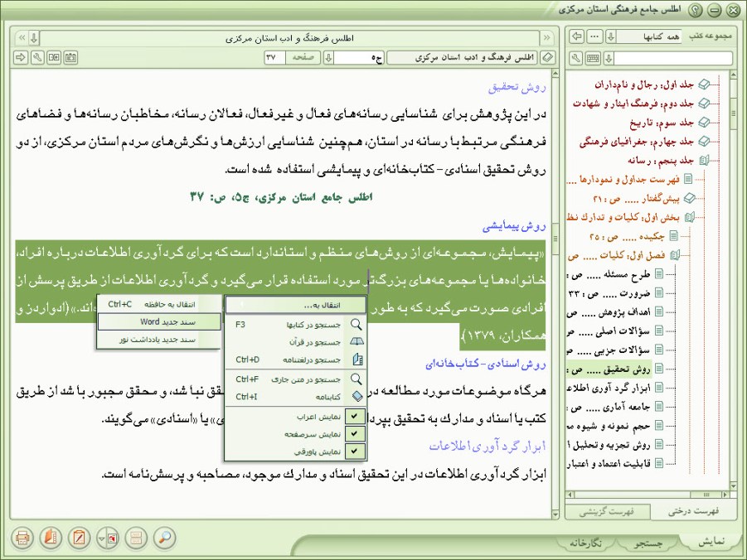Viewport: 747px width, 560px height.
Task: Switch to the جستجو tab at bottom
Action: 648,543
